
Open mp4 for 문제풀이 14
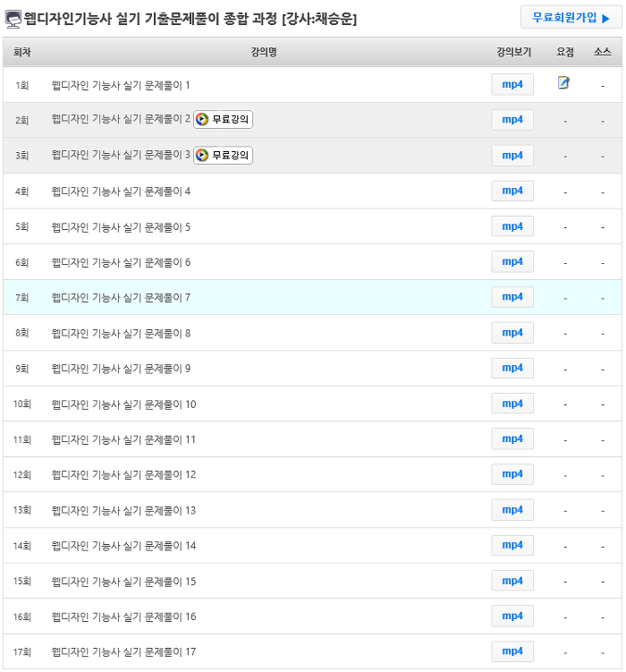point(512,545)
